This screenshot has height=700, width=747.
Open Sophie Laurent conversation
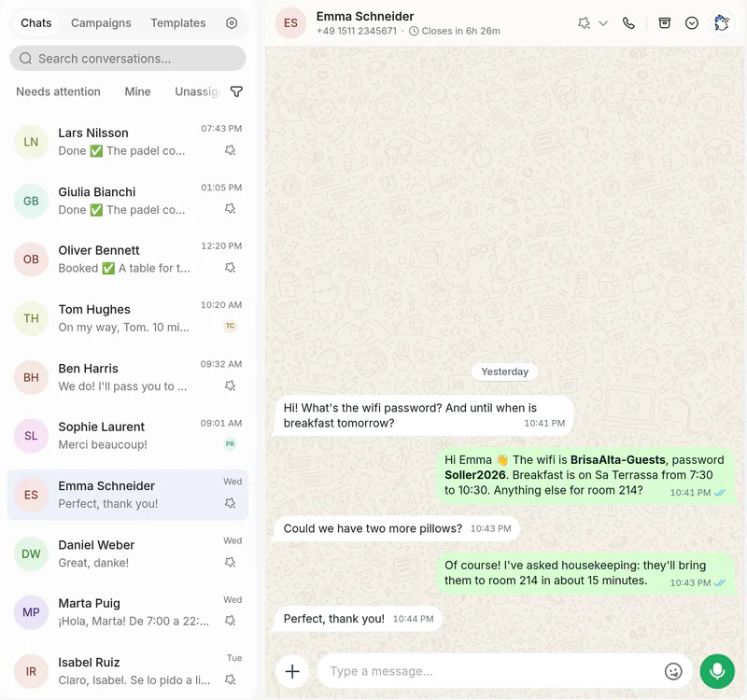[128, 436]
